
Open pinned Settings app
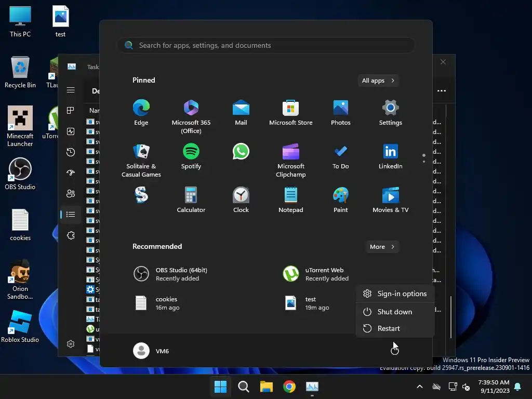click(391, 113)
